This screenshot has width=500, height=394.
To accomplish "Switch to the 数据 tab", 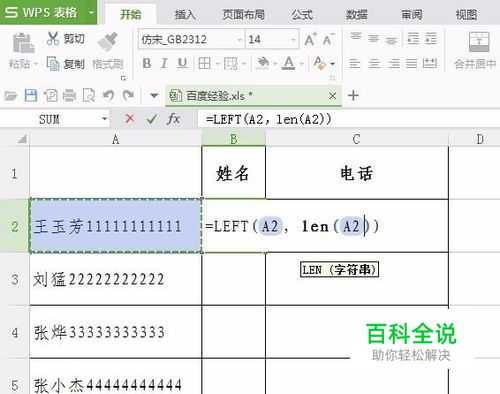I will [357, 14].
